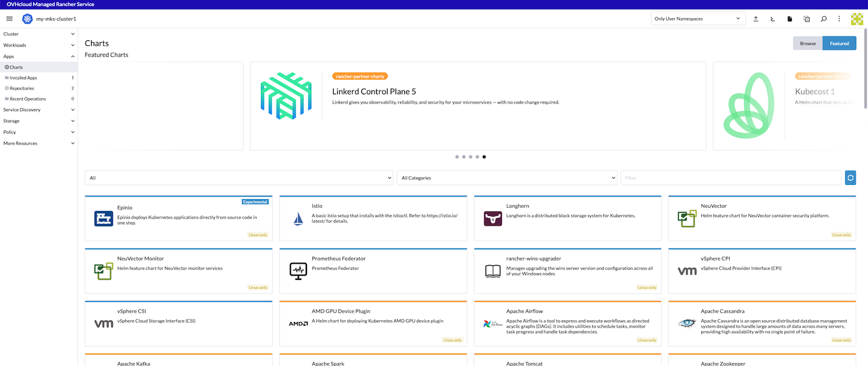The image size is (868, 366).
Task: Click the Copy Kubeconfig to clipboard icon
Action: (807, 19)
